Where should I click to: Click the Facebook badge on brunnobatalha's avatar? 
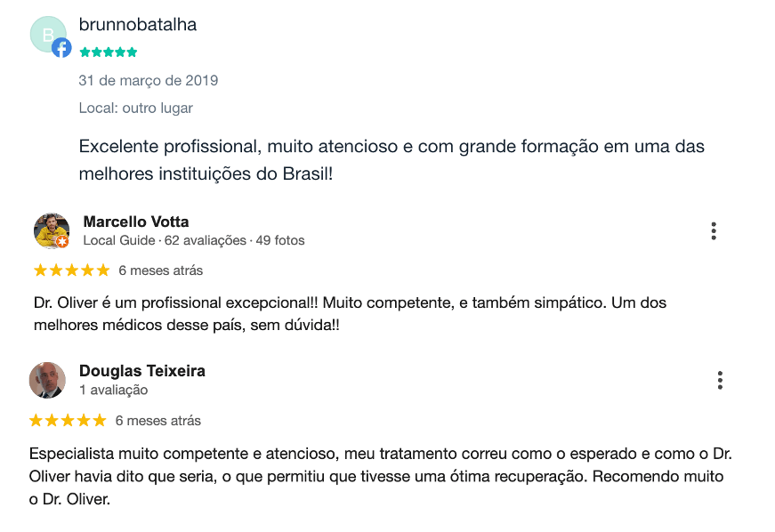click(x=61, y=48)
